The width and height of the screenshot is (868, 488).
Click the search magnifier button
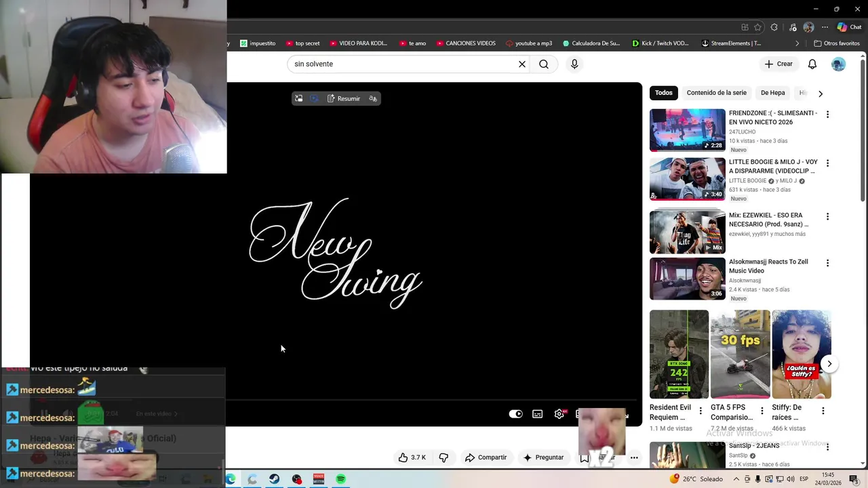point(544,64)
